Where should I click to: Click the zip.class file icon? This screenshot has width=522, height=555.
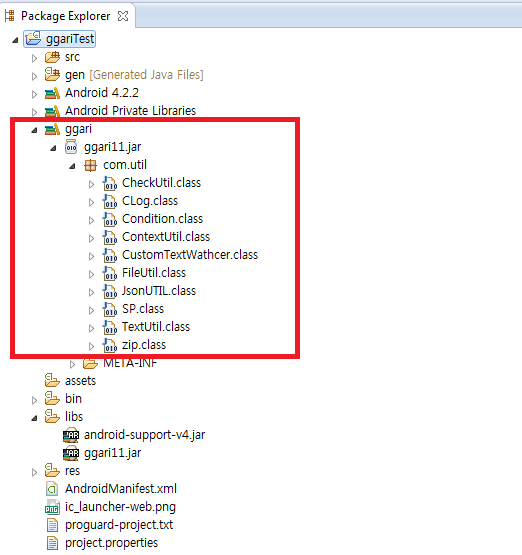(110, 345)
